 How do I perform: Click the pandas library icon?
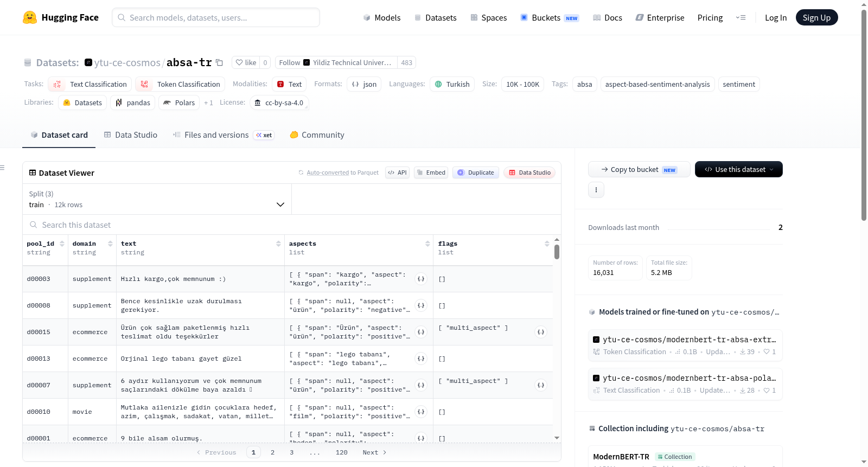click(x=119, y=103)
